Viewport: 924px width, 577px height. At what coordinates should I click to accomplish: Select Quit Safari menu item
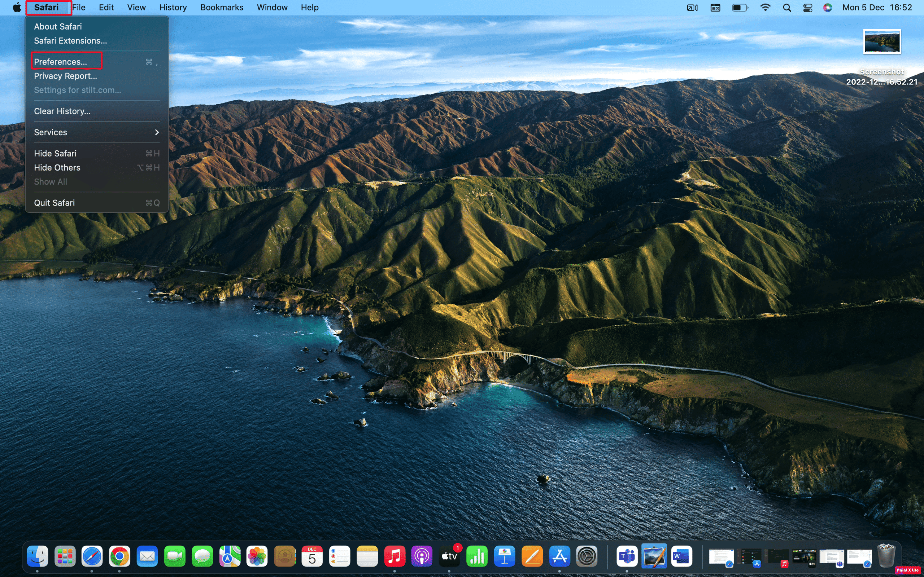[x=53, y=202]
